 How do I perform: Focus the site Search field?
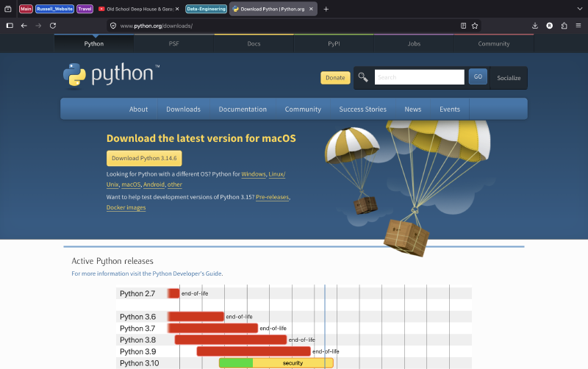[x=419, y=77]
